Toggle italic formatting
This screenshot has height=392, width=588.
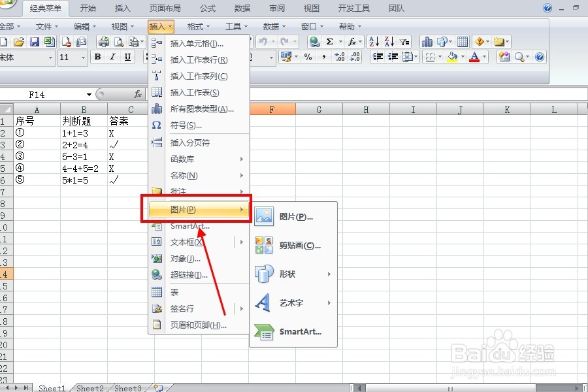pyautogui.click(x=112, y=57)
